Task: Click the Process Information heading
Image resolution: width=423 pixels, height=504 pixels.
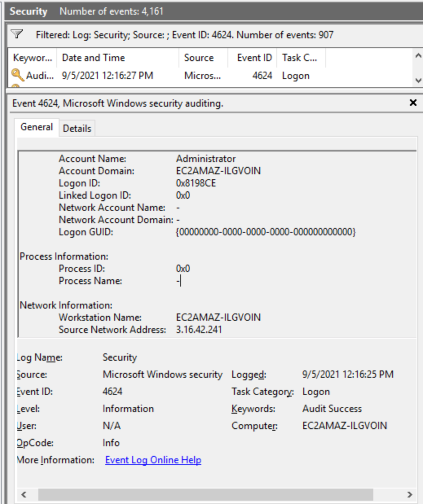Action: pos(64,256)
